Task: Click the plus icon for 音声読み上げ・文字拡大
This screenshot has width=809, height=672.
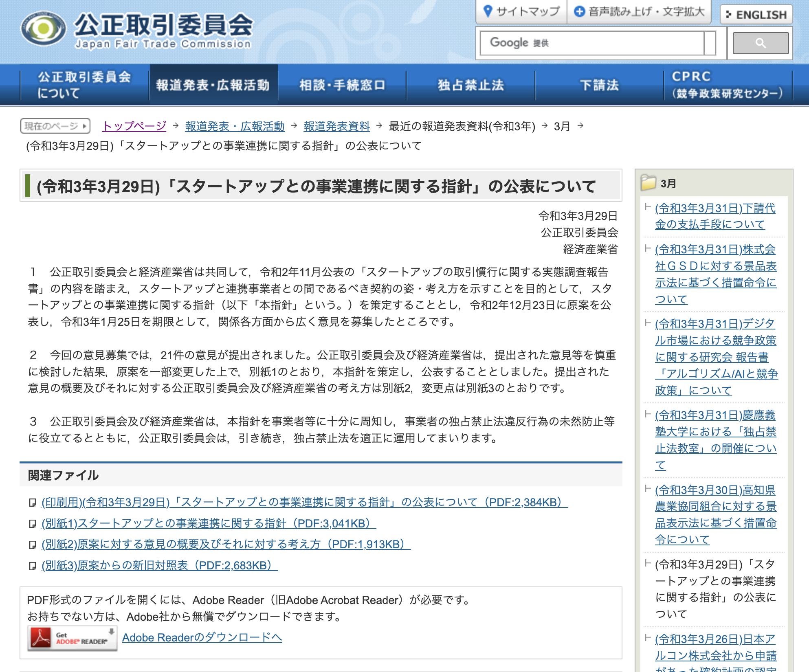Action: coord(579,11)
